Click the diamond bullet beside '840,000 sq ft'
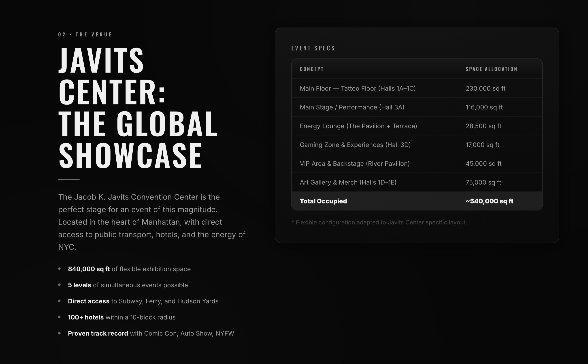The height and width of the screenshot is (364, 588). 60,269
